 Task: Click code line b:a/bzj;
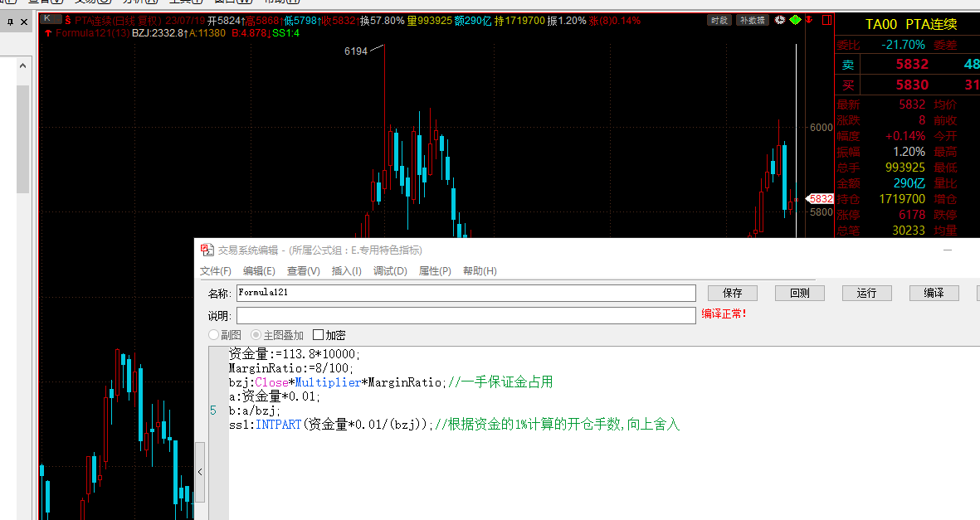coord(255,411)
